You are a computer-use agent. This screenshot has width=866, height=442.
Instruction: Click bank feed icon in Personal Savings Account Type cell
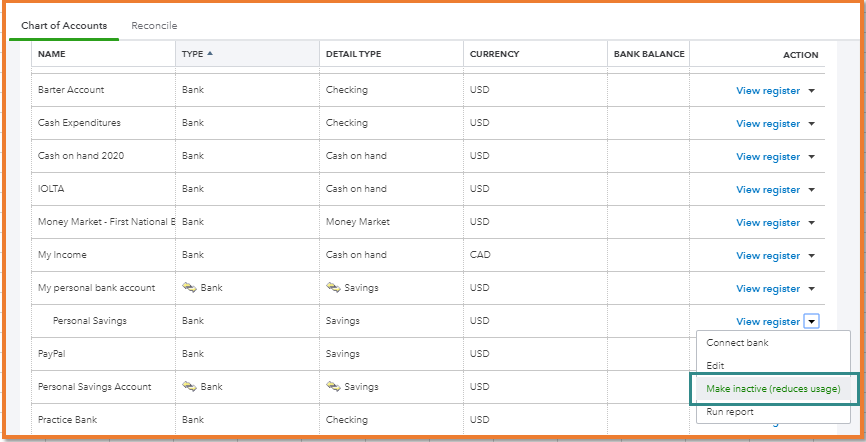(189, 387)
